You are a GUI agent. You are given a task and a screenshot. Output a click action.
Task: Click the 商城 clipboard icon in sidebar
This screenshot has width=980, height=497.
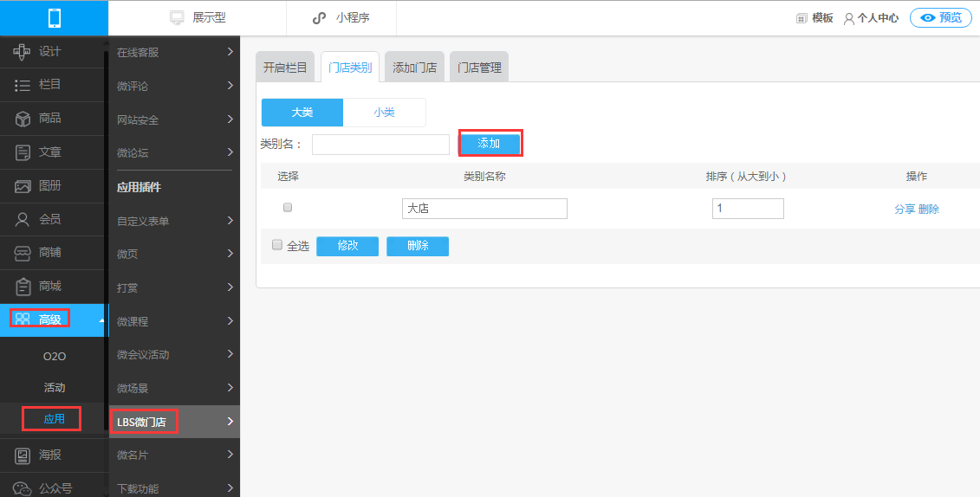click(x=23, y=287)
